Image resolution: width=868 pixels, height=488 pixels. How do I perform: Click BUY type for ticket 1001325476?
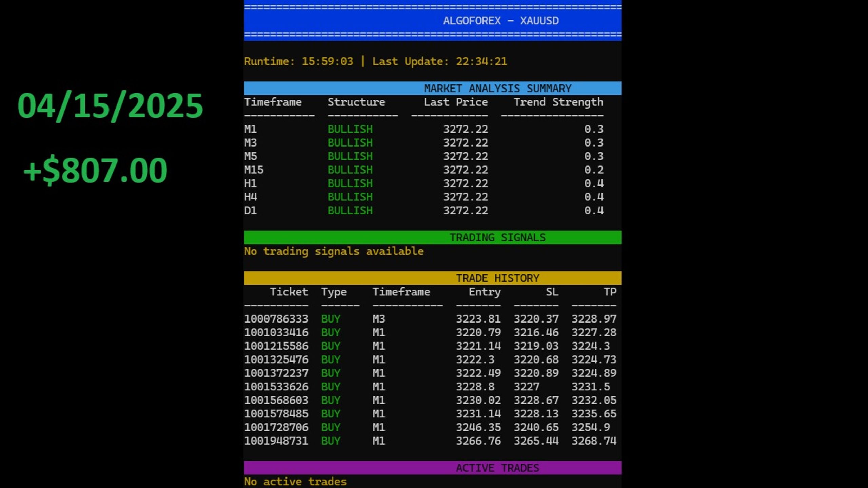(x=331, y=359)
